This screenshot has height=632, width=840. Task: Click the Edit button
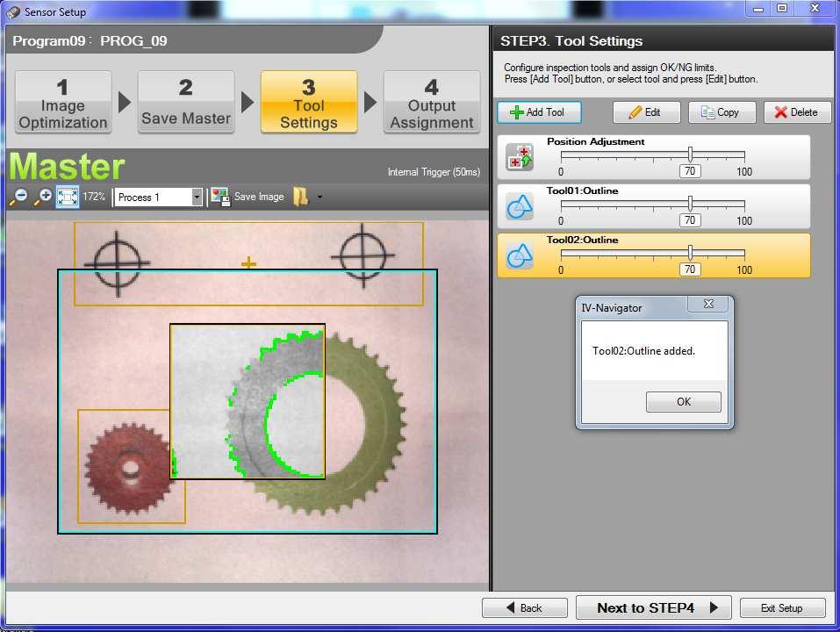coord(647,112)
